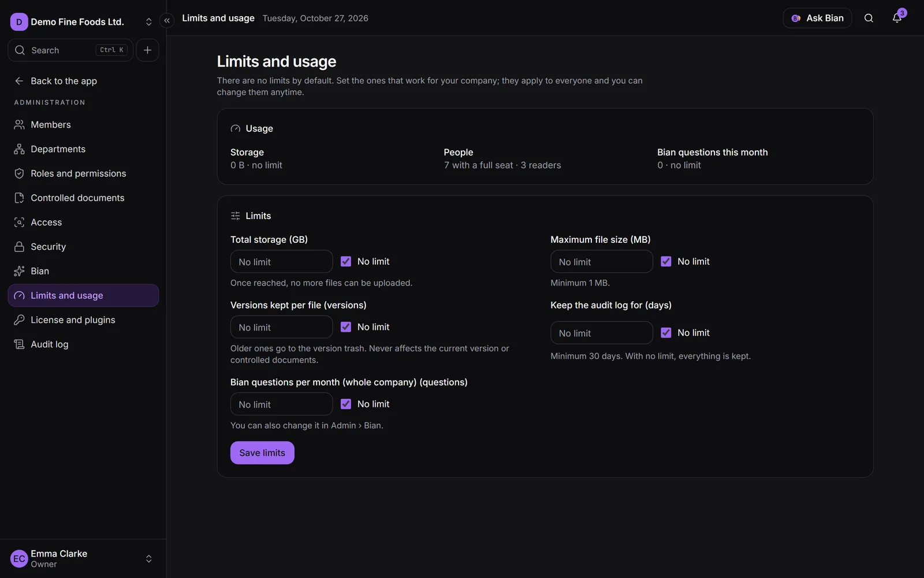Uncheck No limit for Total storage

[346, 261]
